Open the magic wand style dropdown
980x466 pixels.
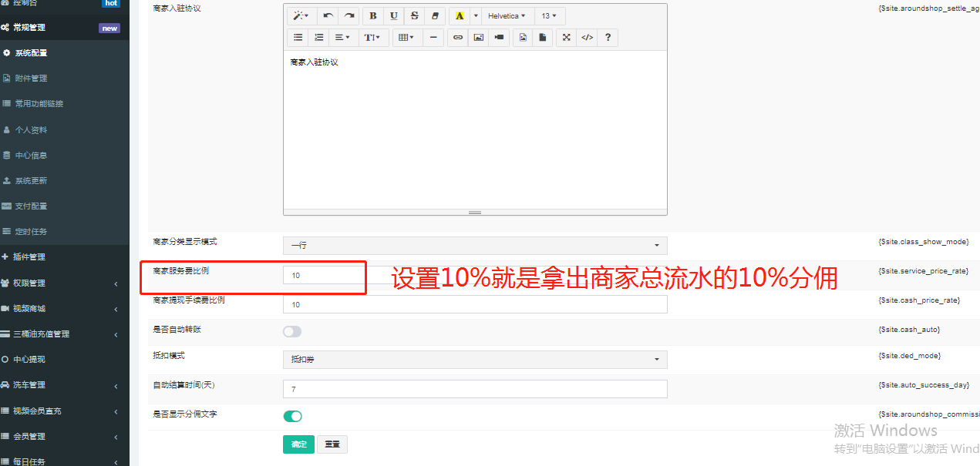[301, 15]
